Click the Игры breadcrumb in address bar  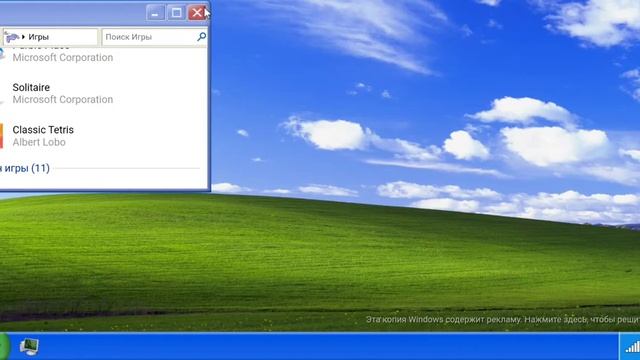[x=38, y=37]
